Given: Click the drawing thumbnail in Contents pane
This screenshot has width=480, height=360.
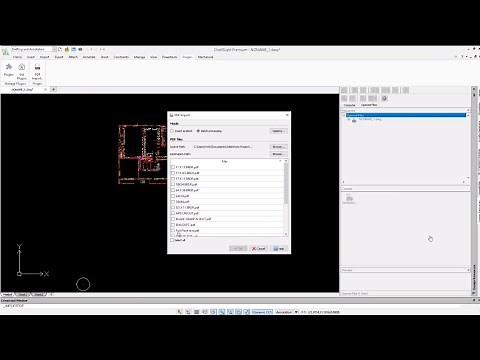Looking at the screenshot, I should 349,199.
